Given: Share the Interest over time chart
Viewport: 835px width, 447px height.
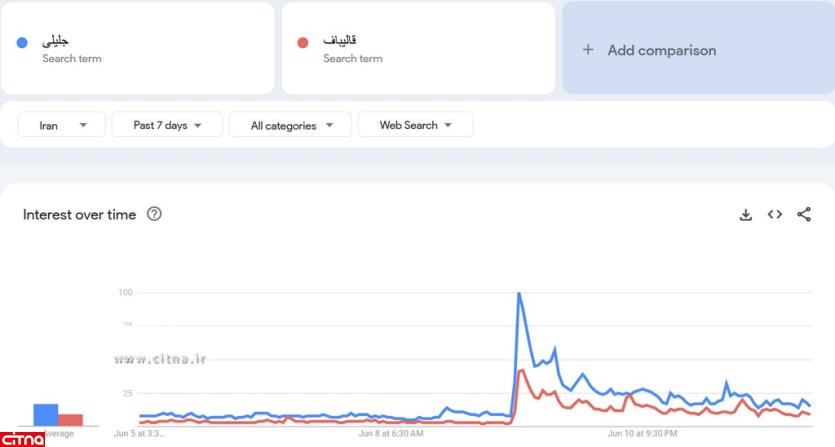Looking at the screenshot, I should click(804, 214).
